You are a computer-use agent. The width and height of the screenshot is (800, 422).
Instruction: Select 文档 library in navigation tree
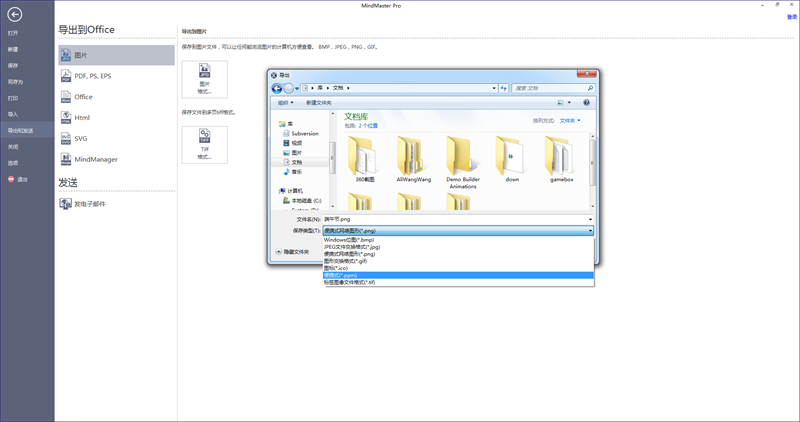tap(293, 162)
